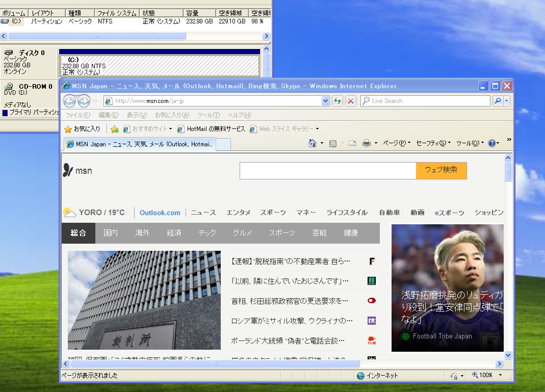Switch to the 経済 news tab
The height and width of the screenshot is (392, 545).
coord(173,232)
